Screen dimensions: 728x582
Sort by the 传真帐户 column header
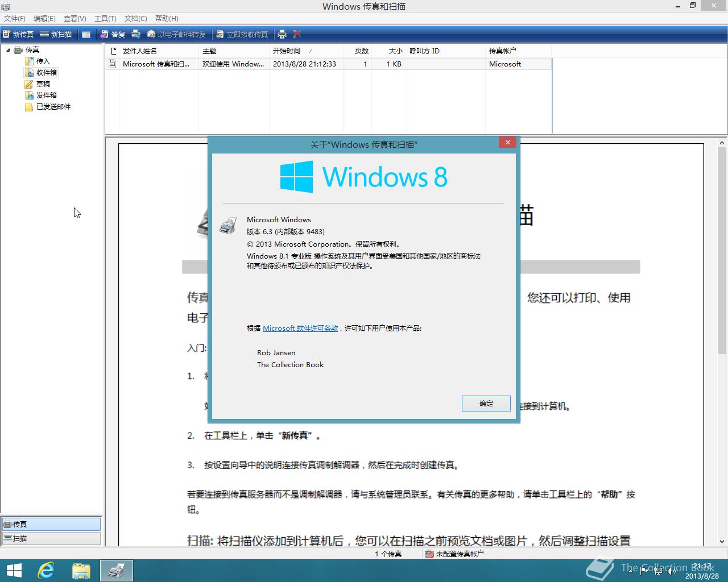[518, 51]
